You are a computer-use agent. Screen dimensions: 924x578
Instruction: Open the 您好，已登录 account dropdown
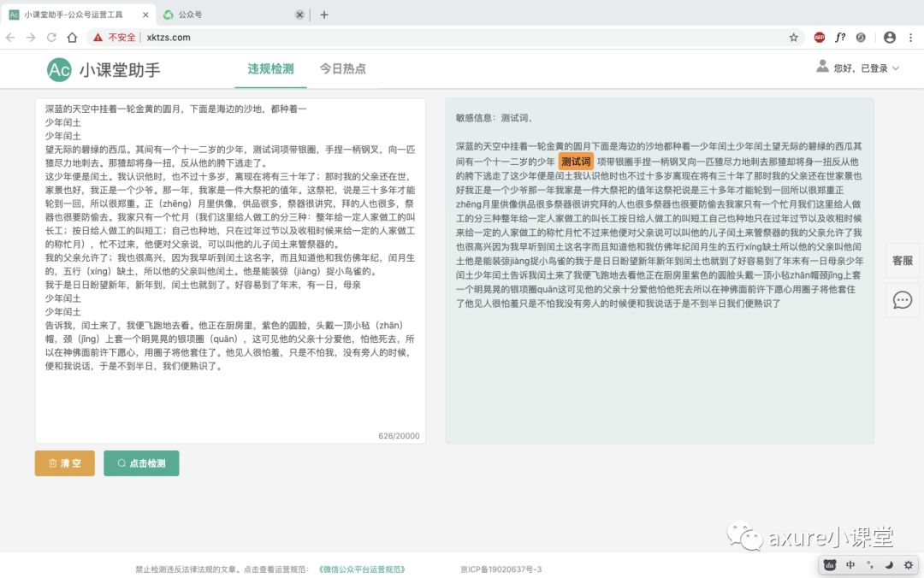click(x=856, y=68)
